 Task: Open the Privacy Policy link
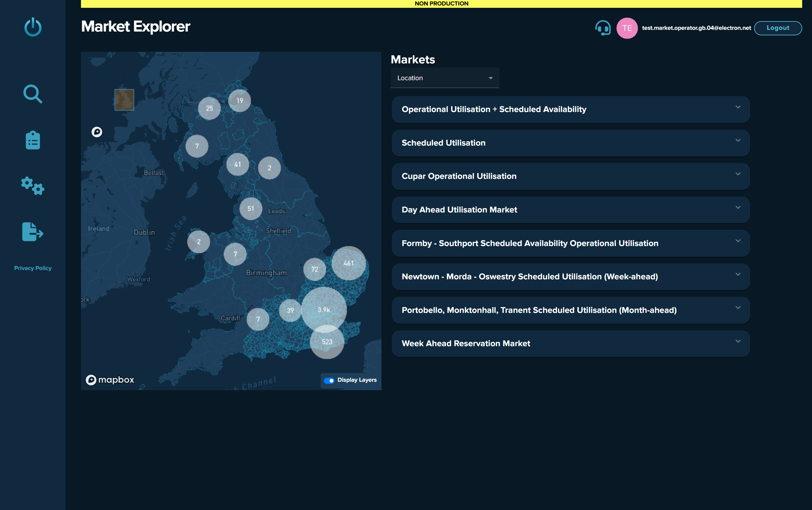[33, 268]
